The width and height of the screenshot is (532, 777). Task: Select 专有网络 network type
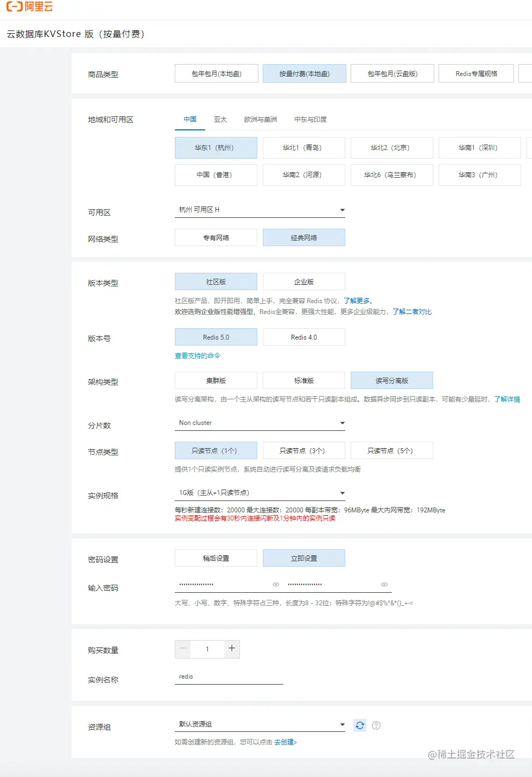216,237
